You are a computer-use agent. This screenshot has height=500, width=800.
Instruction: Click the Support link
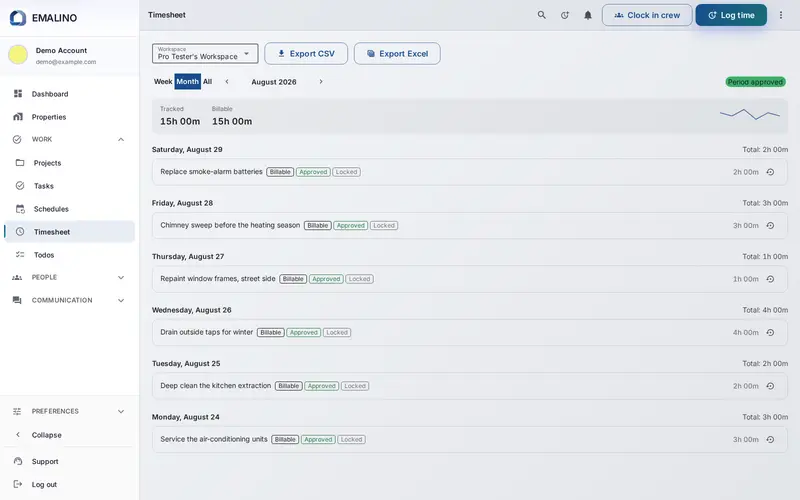pos(69,461)
